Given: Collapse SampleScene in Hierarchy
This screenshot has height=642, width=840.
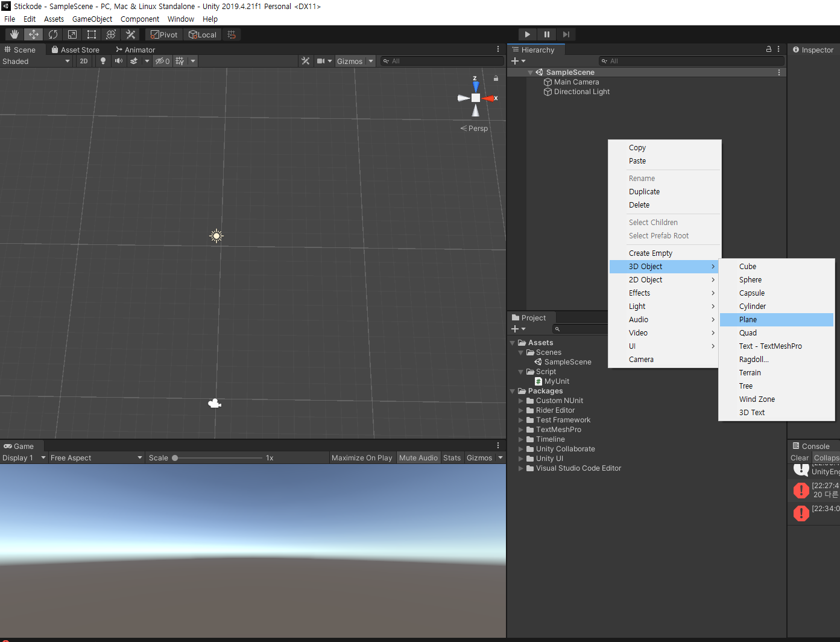Looking at the screenshot, I should [530, 72].
